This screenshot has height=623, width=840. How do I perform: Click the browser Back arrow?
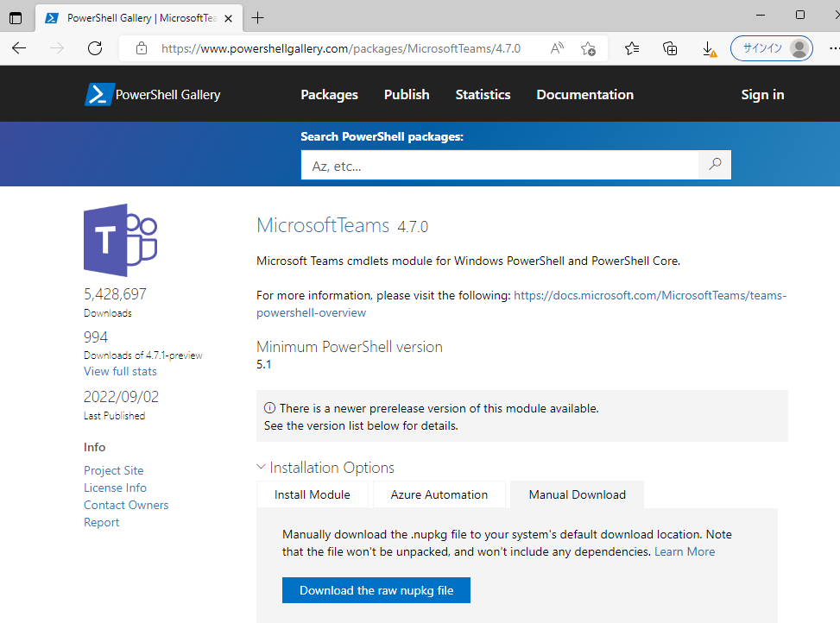(19, 48)
